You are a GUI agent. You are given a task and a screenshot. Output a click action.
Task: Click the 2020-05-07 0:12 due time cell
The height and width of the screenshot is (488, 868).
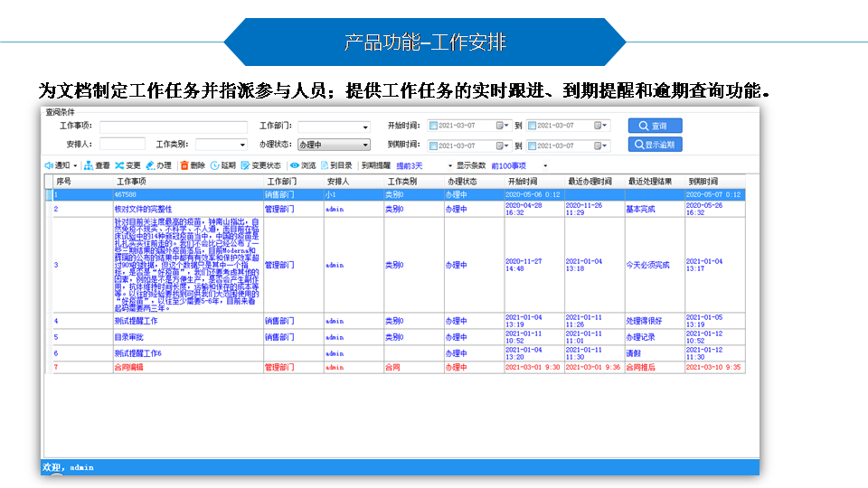(713, 195)
